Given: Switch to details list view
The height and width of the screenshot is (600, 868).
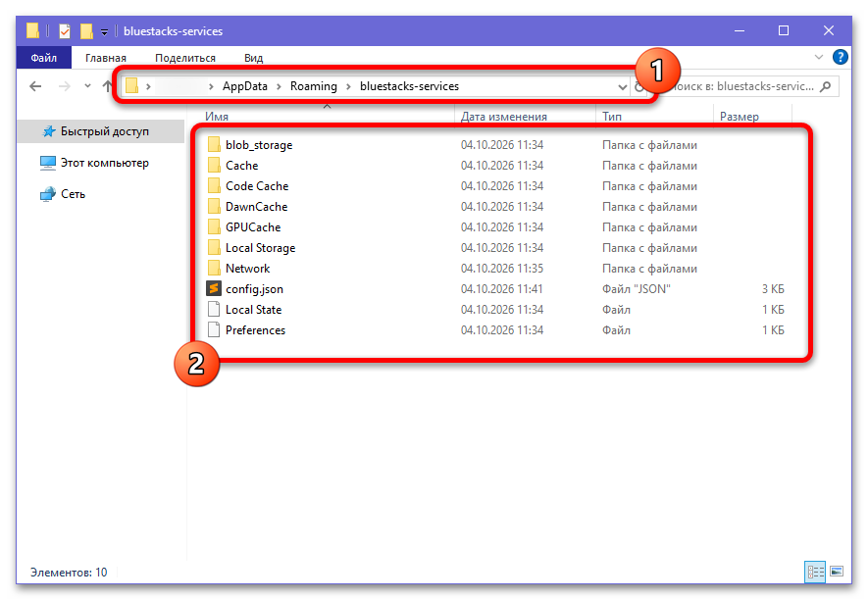Looking at the screenshot, I should coord(815,572).
